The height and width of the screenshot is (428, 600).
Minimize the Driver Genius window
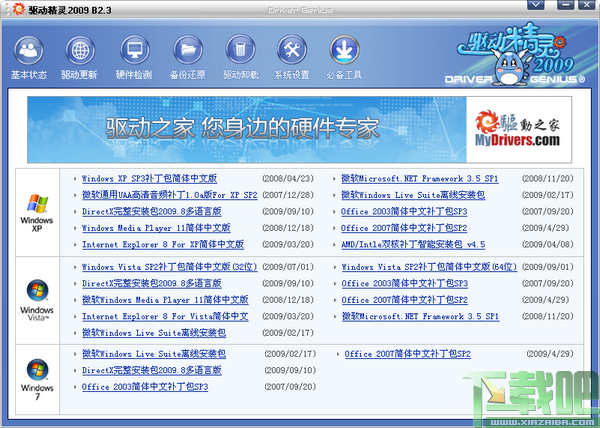click(566, 5)
